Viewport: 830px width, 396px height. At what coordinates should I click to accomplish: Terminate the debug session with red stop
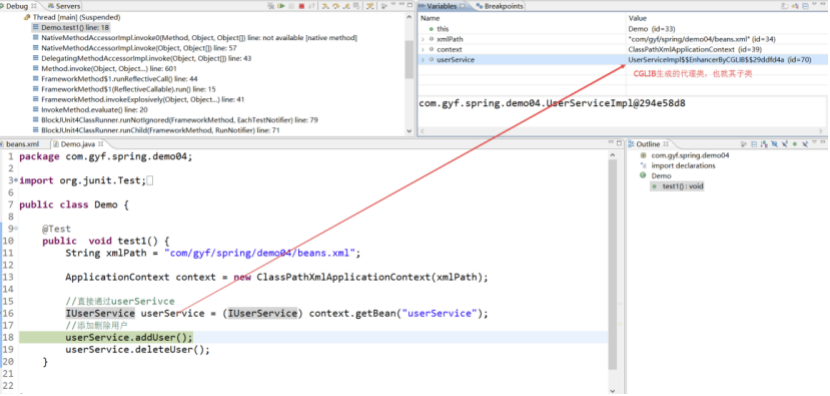click(x=302, y=6)
